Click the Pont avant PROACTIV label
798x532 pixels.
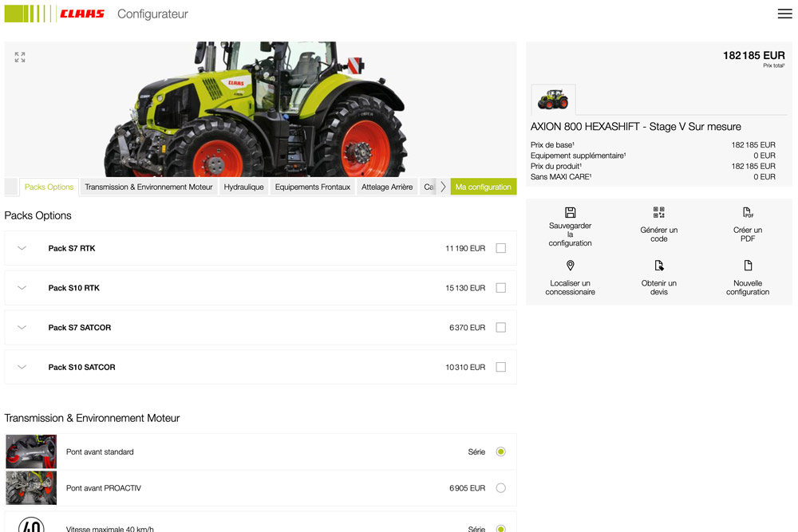click(103, 488)
